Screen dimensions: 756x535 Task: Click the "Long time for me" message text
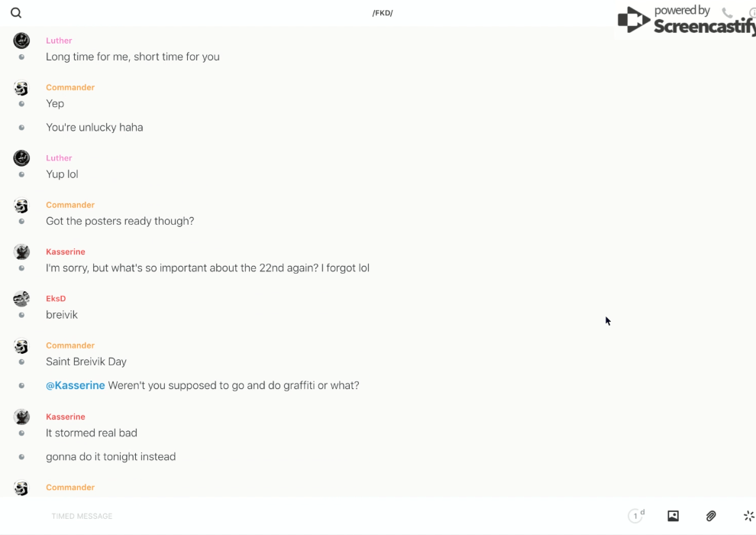point(133,57)
